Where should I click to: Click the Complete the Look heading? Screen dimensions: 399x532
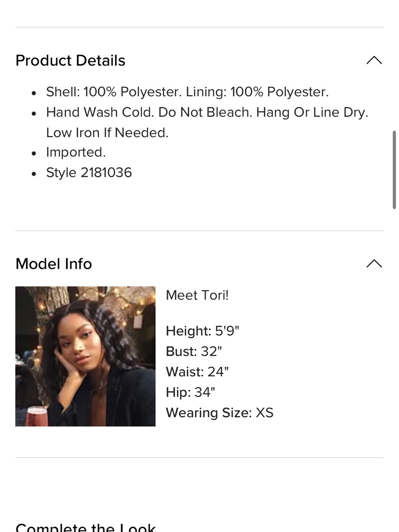pyautogui.click(x=85, y=527)
